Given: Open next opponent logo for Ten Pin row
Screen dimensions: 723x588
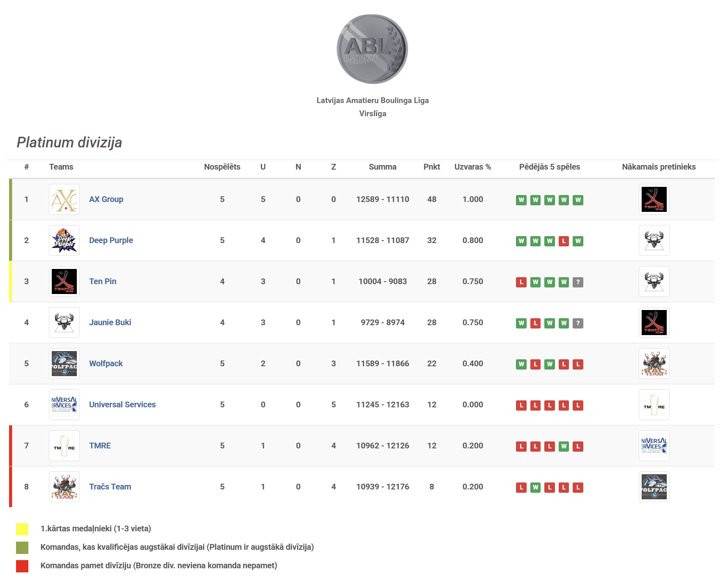Looking at the screenshot, I should (x=654, y=281).
